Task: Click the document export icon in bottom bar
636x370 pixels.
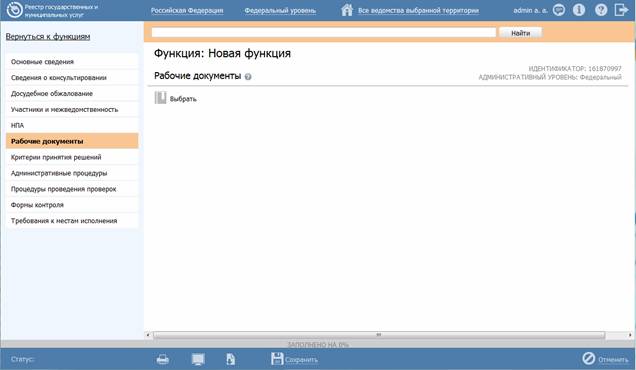Action: pos(230,359)
